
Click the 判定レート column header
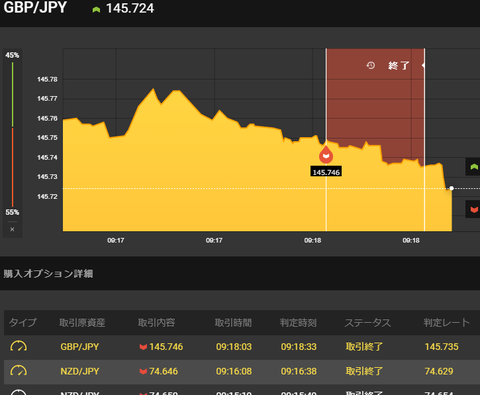click(447, 323)
